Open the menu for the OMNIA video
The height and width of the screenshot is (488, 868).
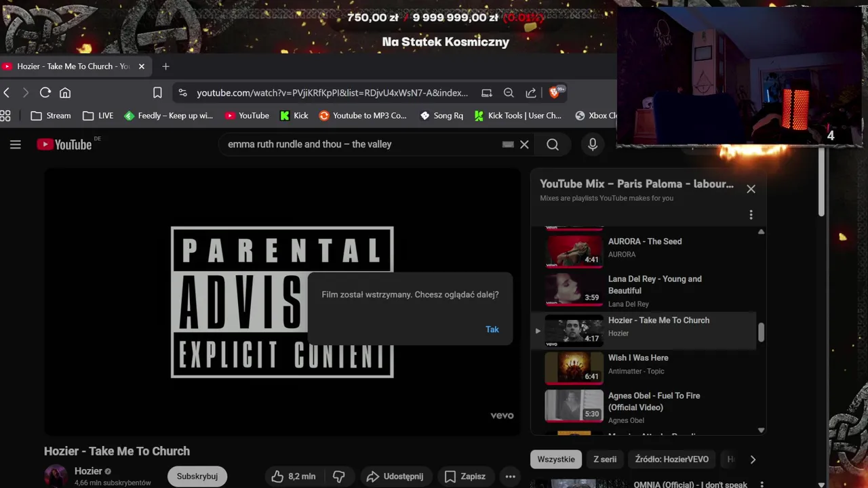coord(762,484)
